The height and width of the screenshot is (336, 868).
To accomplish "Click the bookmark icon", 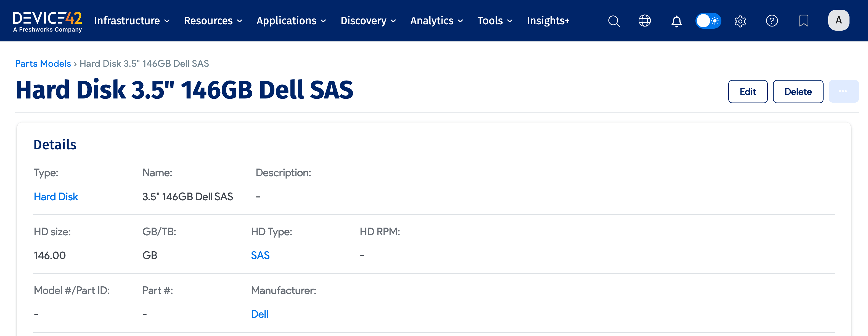I will tap(804, 21).
